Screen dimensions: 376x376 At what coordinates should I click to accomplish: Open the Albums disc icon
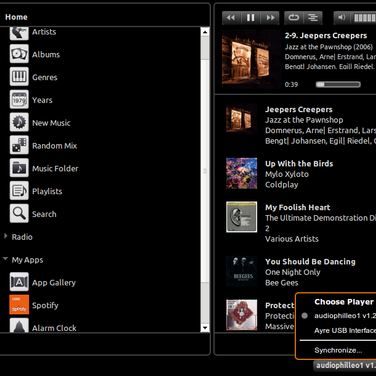(x=19, y=54)
